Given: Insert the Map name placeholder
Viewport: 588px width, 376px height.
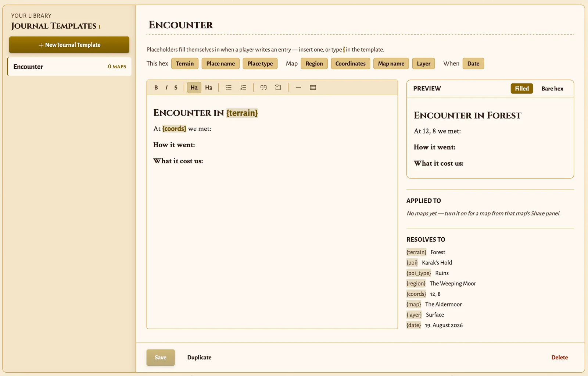Looking at the screenshot, I should tap(391, 64).
